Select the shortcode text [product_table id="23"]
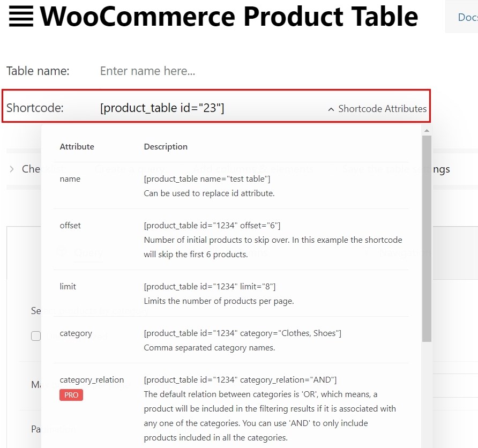The width and height of the screenshot is (478, 448). pos(162,108)
